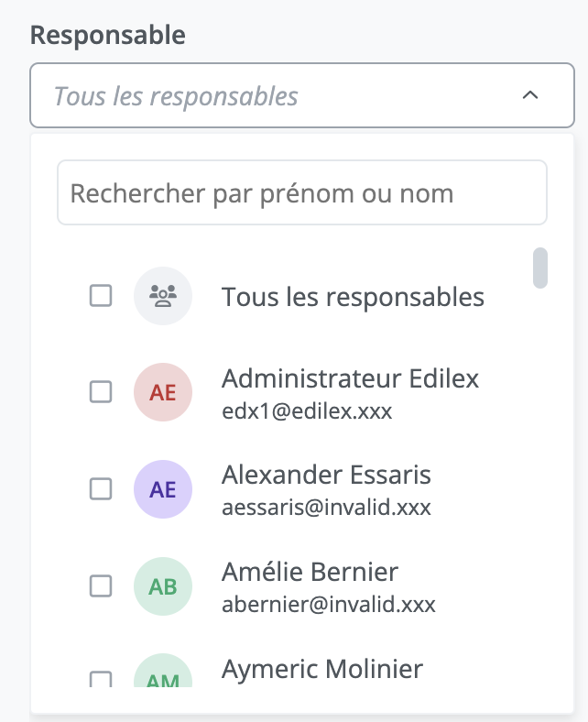Select the Alexander Essaris checkbox
The width and height of the screenshot is (588, 722).
point(101,489)
